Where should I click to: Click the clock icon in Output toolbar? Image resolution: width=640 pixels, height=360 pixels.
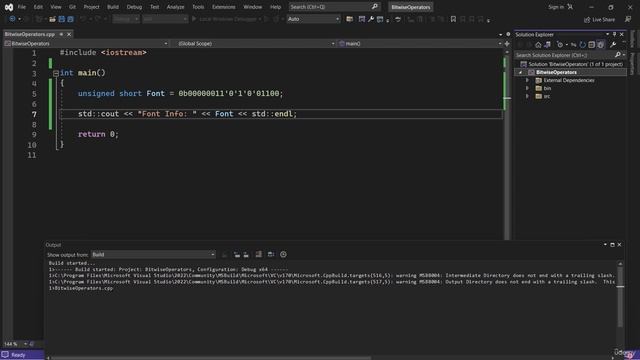point(283,254)
